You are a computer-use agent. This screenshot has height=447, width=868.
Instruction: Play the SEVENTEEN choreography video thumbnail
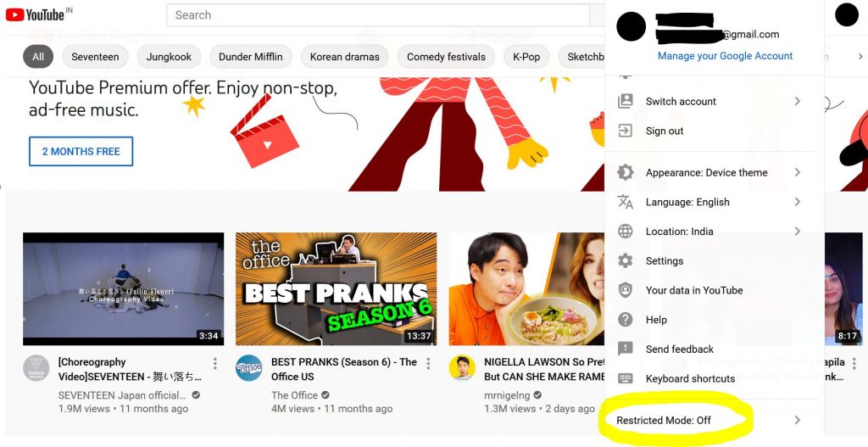pos(124,289)
